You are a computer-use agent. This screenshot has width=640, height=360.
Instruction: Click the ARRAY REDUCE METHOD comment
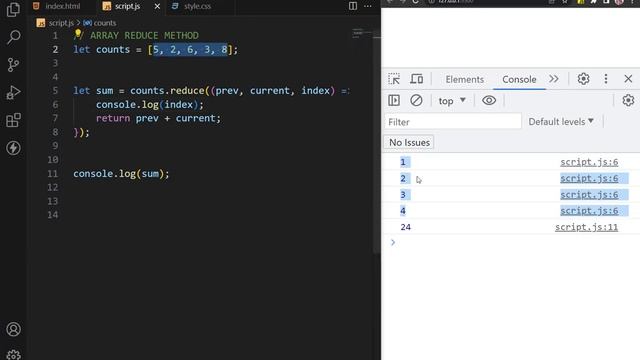tap(144, 36)
